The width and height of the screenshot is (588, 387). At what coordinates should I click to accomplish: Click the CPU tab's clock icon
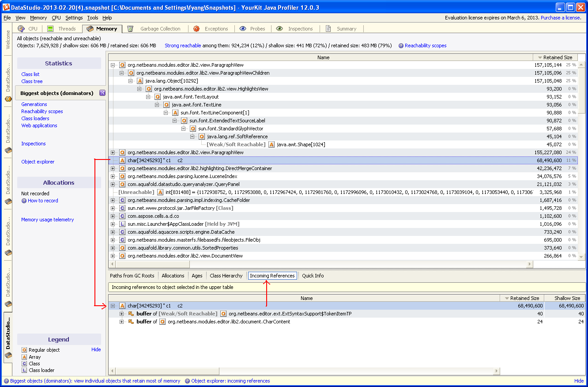pos(21,29)
